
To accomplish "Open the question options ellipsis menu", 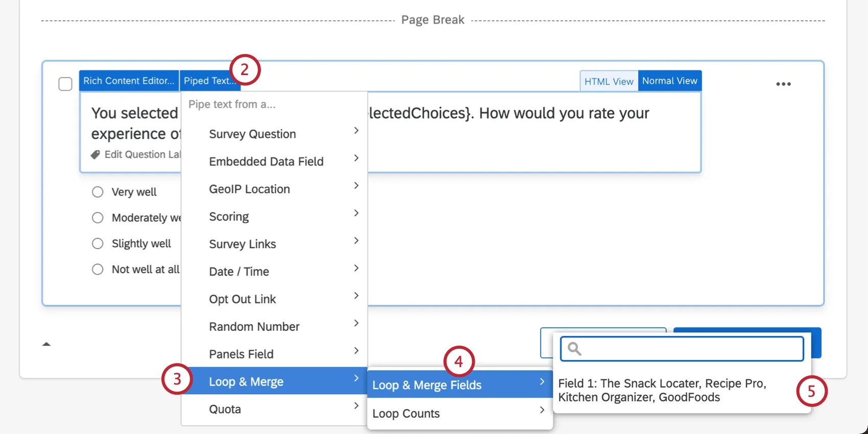I will coord(784,84).
